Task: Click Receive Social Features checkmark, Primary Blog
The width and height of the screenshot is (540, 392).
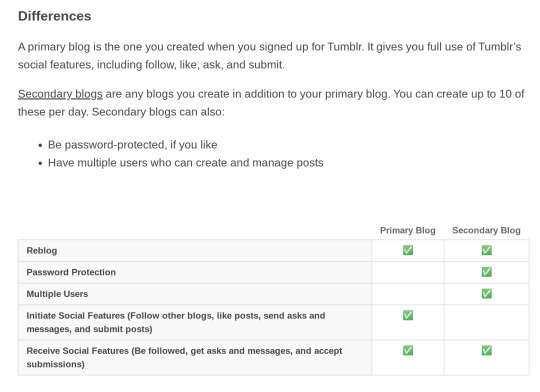Action: [408, 350]
